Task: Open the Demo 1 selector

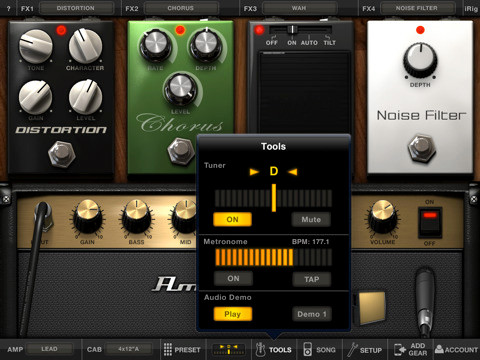Action: click(x=312, y=314)
